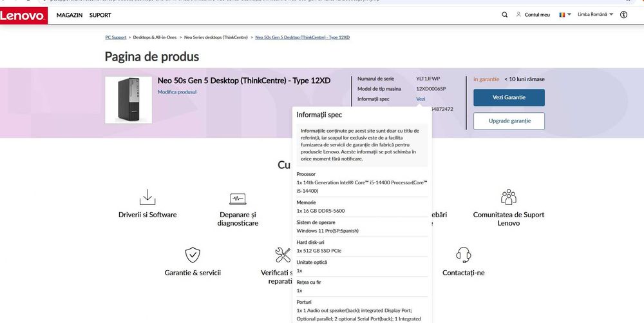Click 'Hard disk-uri' heading
This screenshot has height=323, width=644.
click(x=310, y=242)
